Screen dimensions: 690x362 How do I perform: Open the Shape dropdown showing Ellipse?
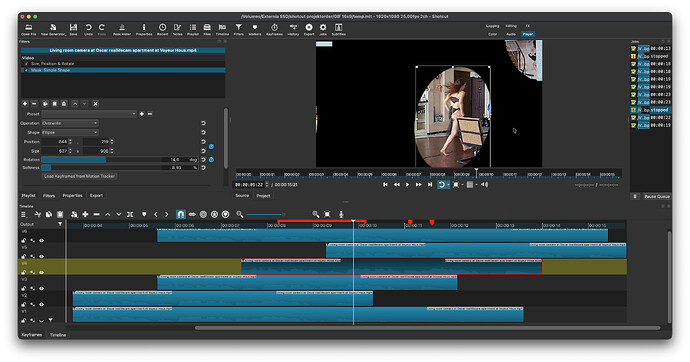pos(70,132)
